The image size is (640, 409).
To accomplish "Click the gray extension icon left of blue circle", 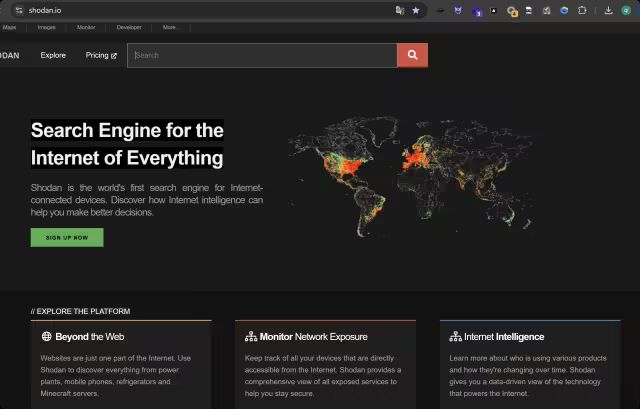I will (x=547, y=10).
